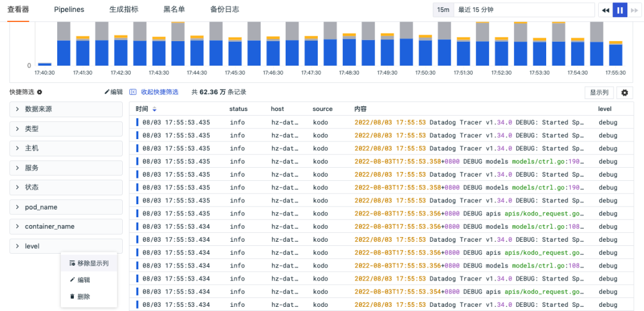Open the 黑名单 tab
The height and width of the screenshot is (311, 644).
[174, 10]
